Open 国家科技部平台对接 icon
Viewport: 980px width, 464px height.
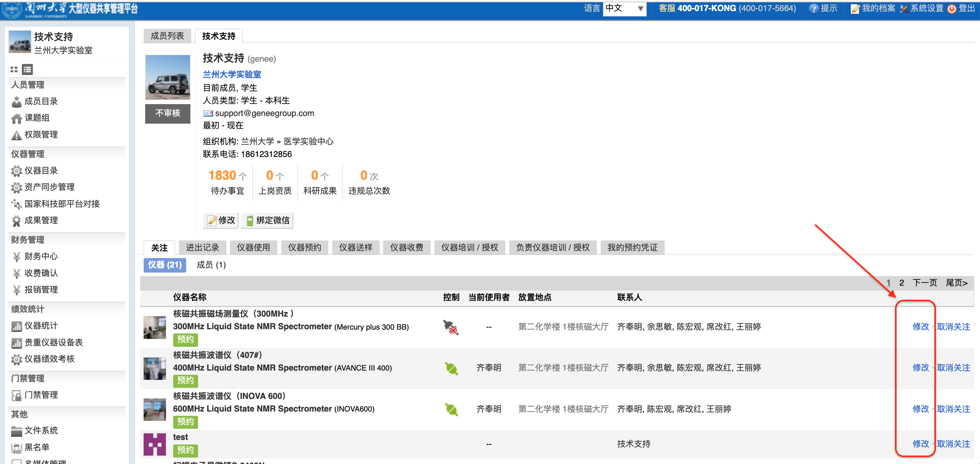(16, 204)
